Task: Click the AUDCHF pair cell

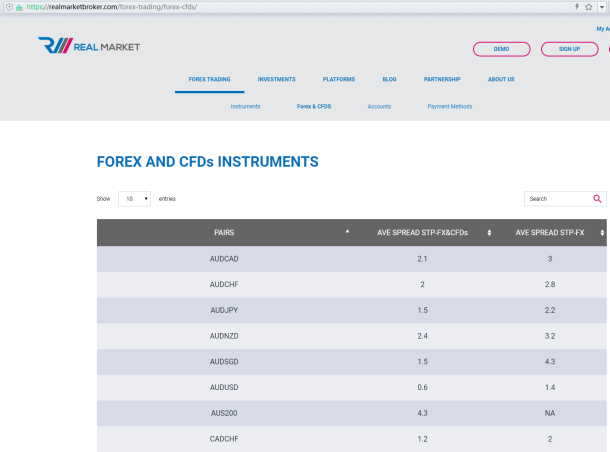Action: click(x=224, y=284)
